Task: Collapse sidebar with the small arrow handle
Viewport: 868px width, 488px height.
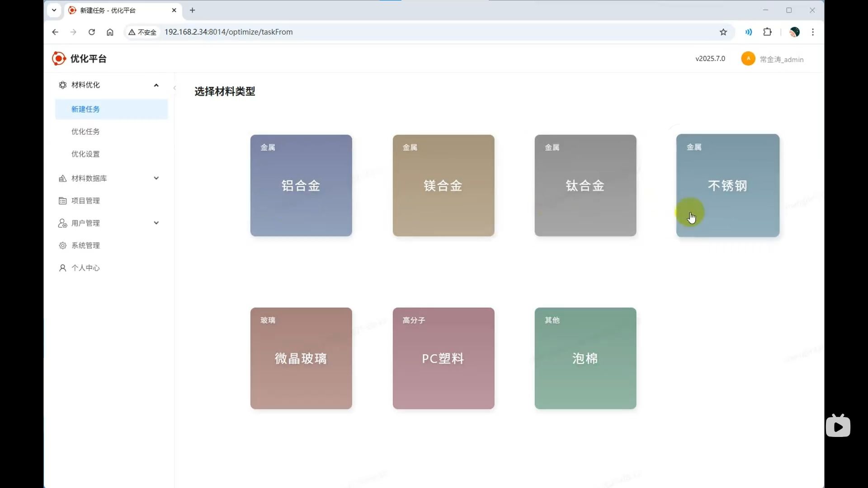Action: [175, 88]
